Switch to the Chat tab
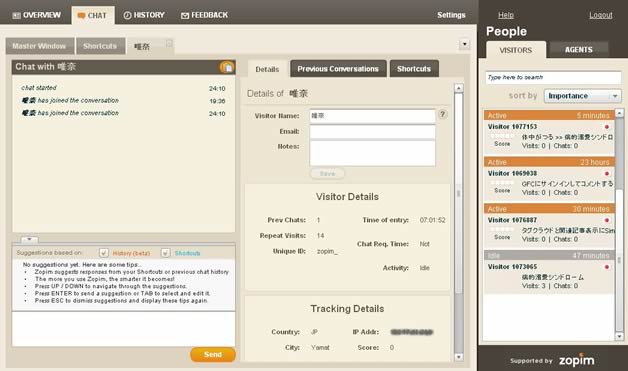Viewport: 628px width, 371px height. coord(93,15)
